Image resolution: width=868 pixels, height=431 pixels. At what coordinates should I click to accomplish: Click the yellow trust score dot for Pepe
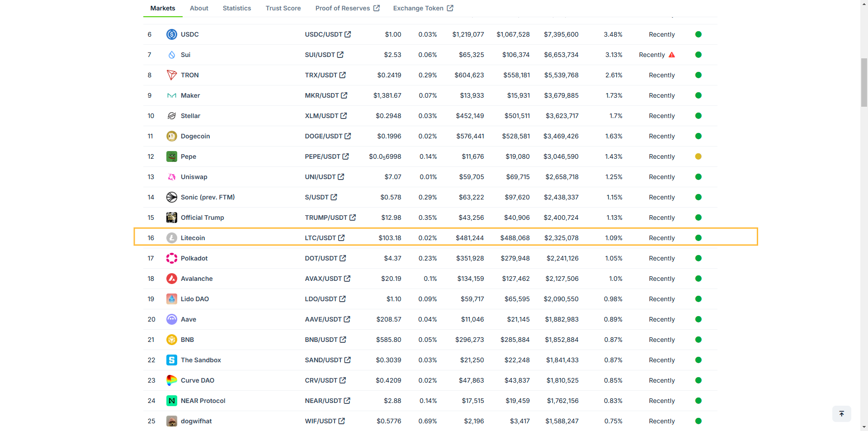click(698, 156)
